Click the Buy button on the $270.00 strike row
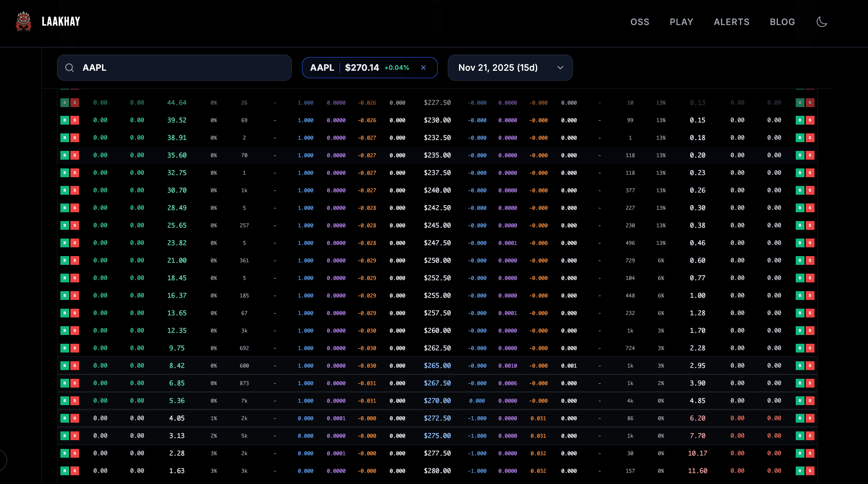The image size is (868, 484). pyautogui.click(x=64, y=401)
